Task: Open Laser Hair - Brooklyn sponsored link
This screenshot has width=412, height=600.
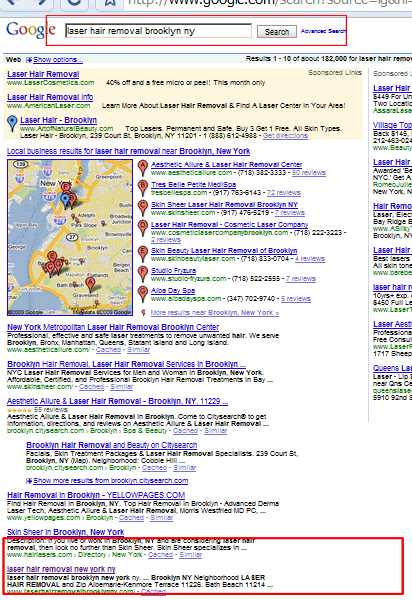Action: (x=59, y=120)
